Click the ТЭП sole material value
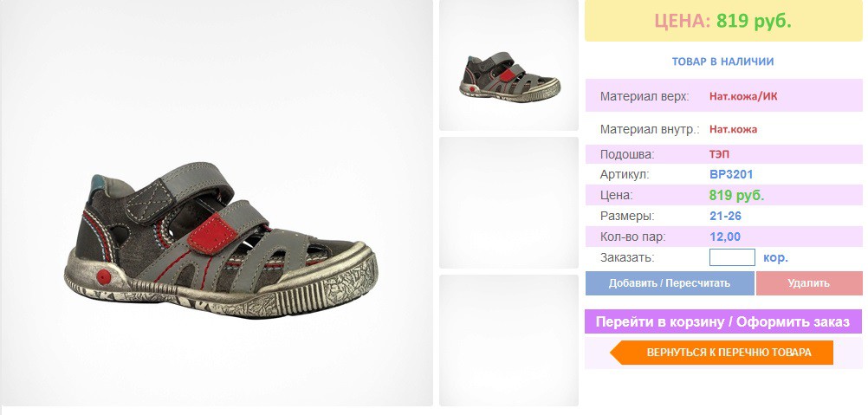 [x=720, y=154]
